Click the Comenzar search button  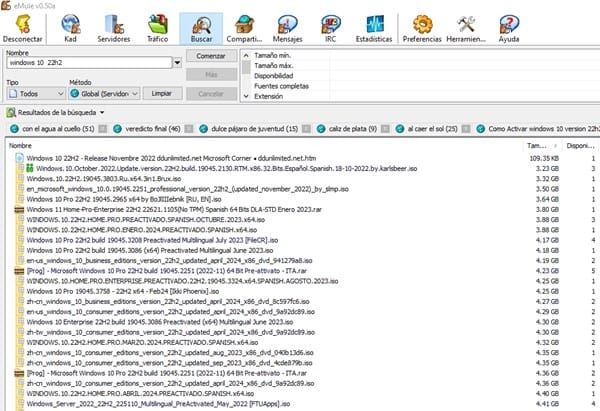pos(211,56)
